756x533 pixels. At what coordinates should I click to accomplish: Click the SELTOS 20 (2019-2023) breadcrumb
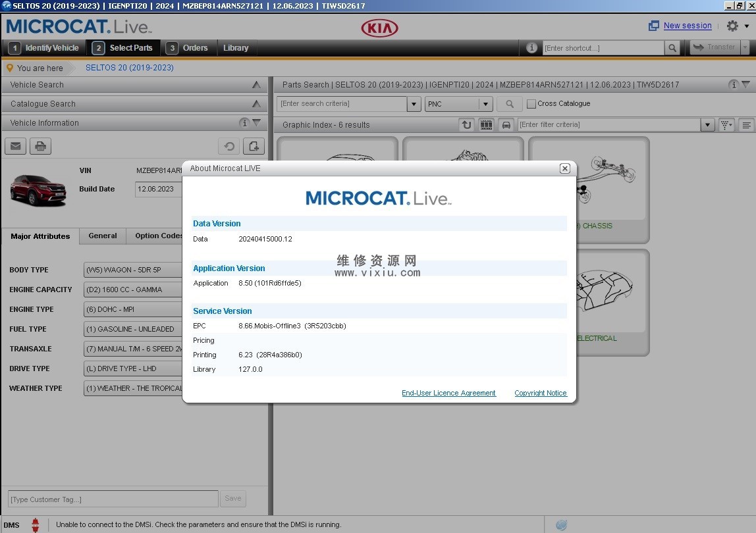pyautogui.click(x=130, y=68)
